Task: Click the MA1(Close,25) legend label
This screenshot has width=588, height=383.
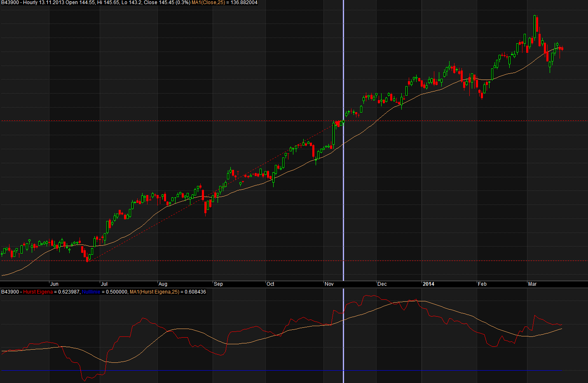Action: (208, 2)
